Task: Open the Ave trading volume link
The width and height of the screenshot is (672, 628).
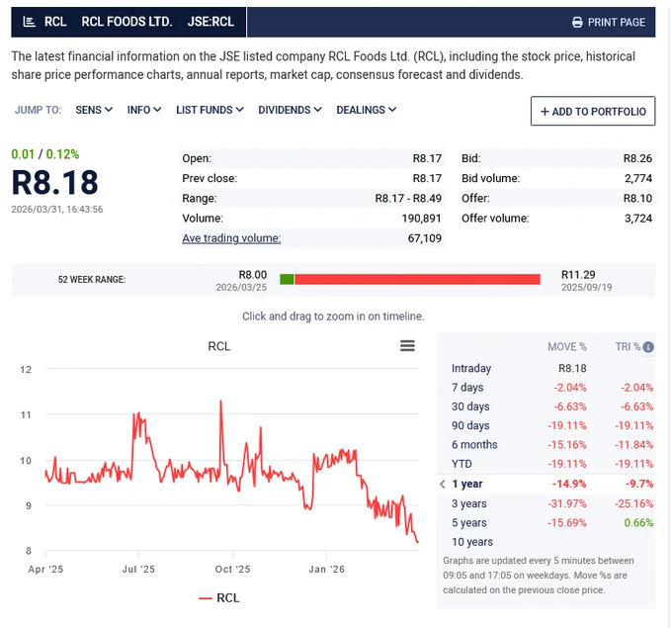Action: [231, 238]
